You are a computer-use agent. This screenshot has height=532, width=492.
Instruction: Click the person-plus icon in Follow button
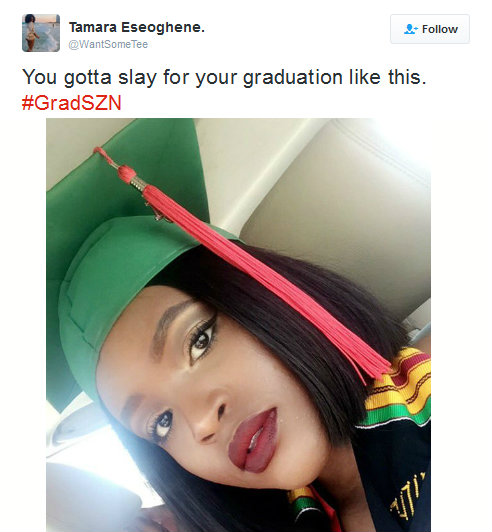411,29
